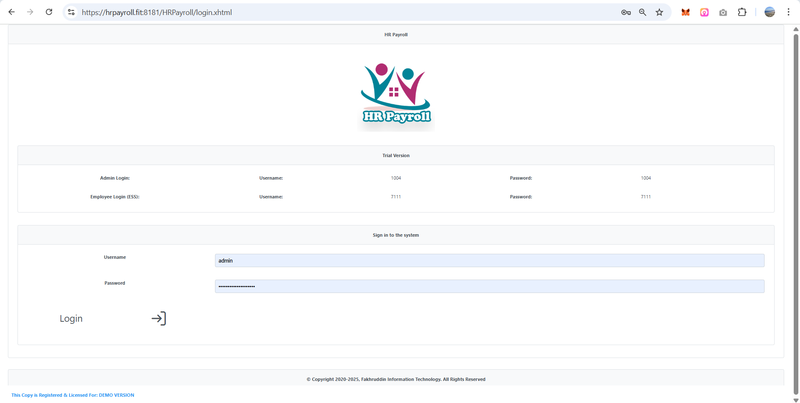Select the Employee Login username value 7111

pyautogui.click(x=396, y=196)
